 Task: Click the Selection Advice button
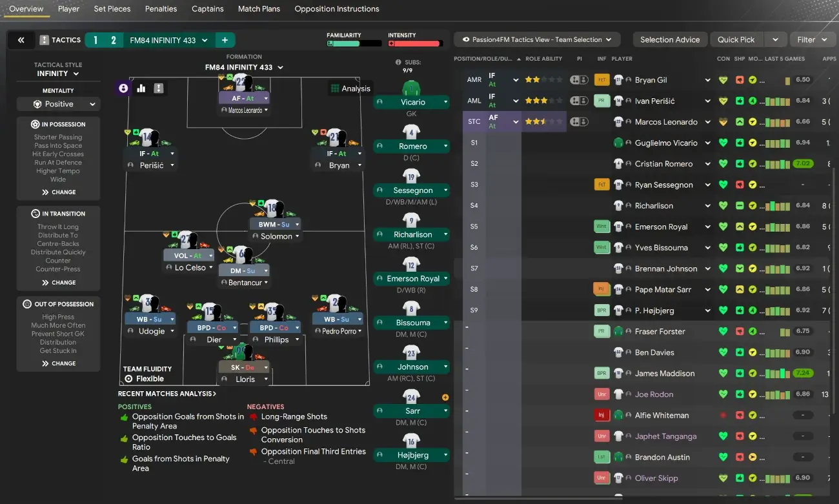tap(670, 39)
